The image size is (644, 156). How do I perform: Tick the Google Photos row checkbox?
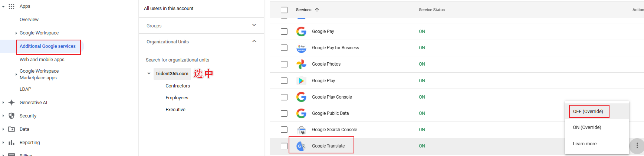click(284, 64)
